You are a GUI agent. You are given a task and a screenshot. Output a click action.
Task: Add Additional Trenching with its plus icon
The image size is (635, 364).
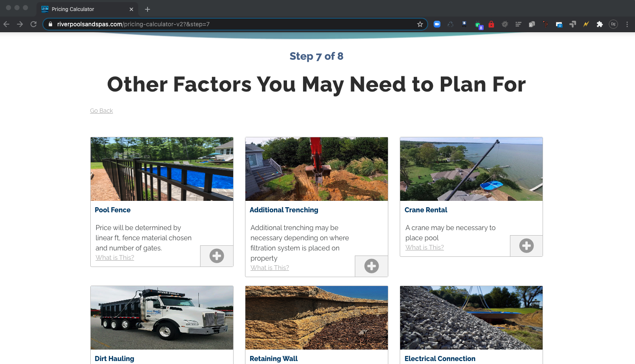pos(371,266)
